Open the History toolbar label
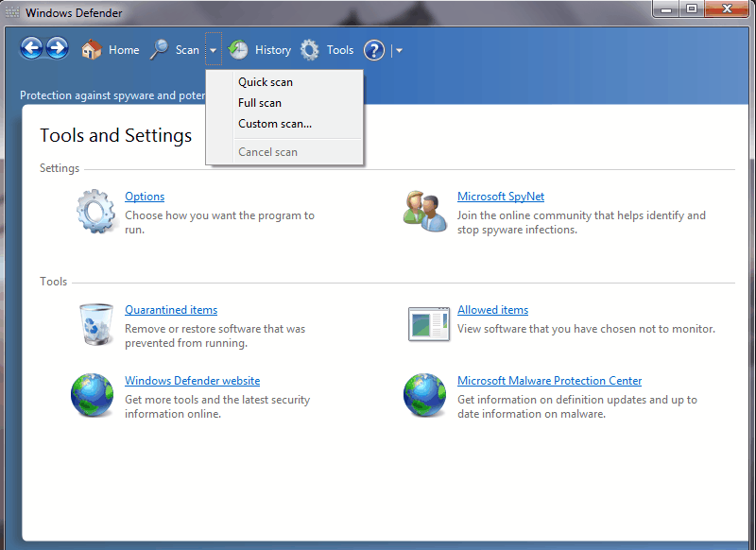The height and width of the screenshot is (550, 756). coord(273,50)
